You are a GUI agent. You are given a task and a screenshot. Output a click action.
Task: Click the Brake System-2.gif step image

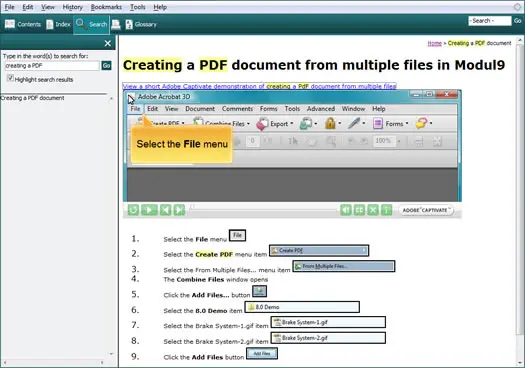click(x=328, y=338)
